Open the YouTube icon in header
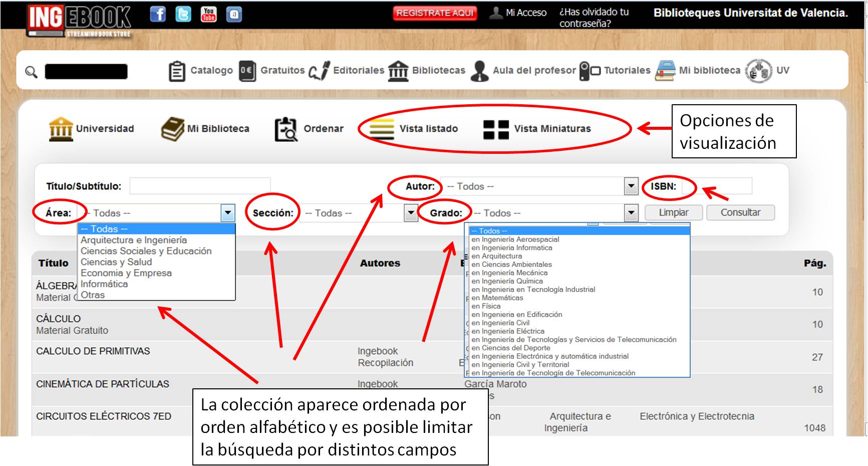 [x=208, y=14]
